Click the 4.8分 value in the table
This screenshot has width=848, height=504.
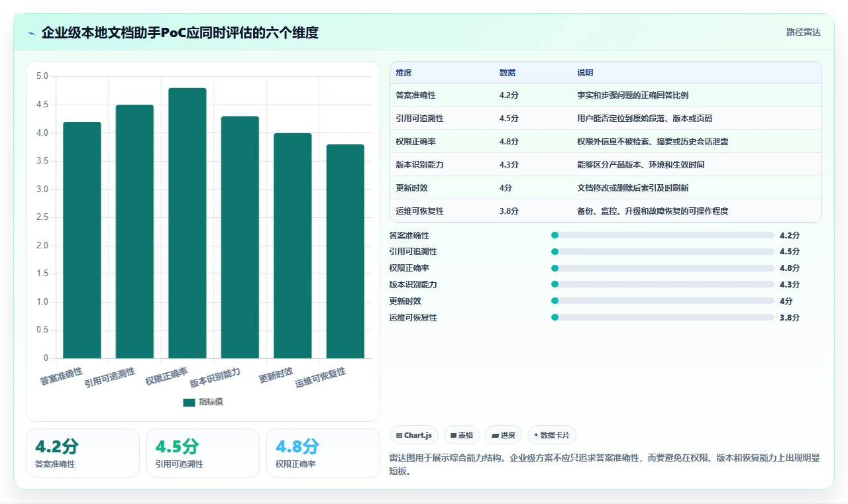[x=509, y=142]
